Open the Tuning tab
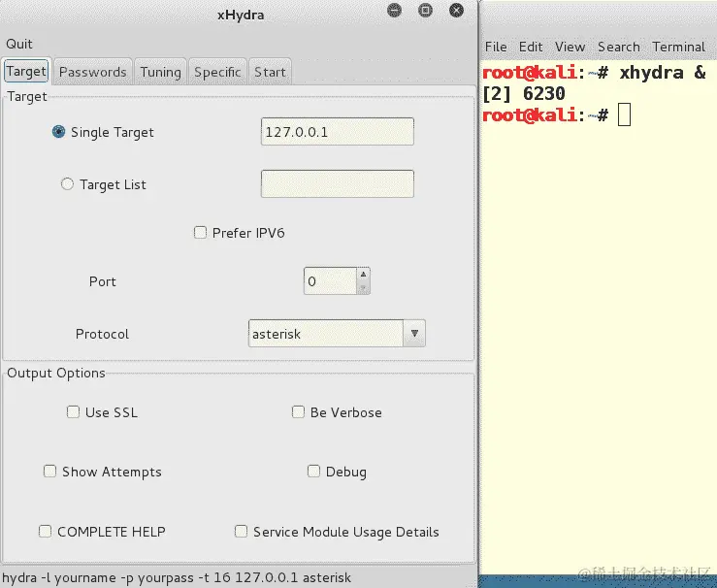Image resolution: width=717 pixels, height=588 pixels. point(160,72)
